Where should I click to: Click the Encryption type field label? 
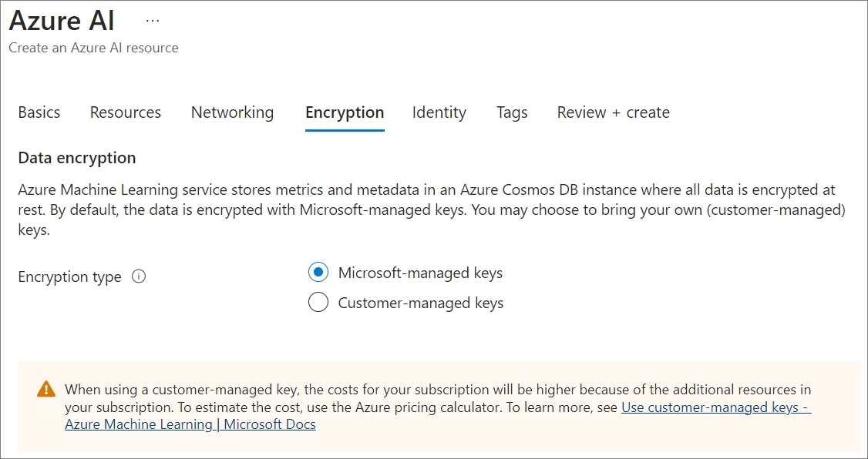(69, 276)
